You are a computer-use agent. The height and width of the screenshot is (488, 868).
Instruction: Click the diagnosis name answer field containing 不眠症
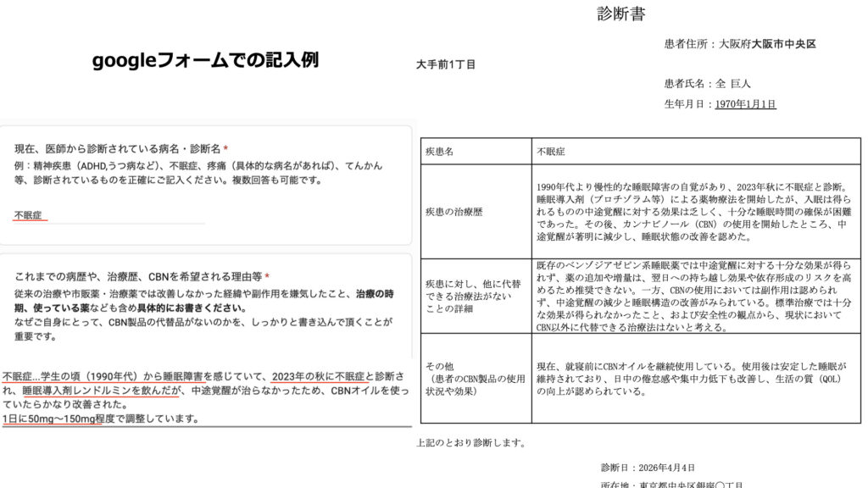pos(29,215)
